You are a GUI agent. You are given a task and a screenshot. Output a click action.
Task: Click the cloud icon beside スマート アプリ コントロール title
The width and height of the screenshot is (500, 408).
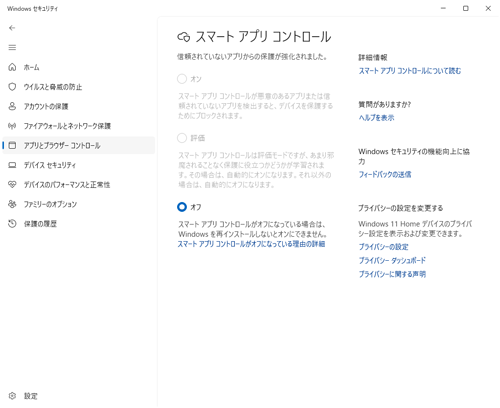(x=183, y=37)
